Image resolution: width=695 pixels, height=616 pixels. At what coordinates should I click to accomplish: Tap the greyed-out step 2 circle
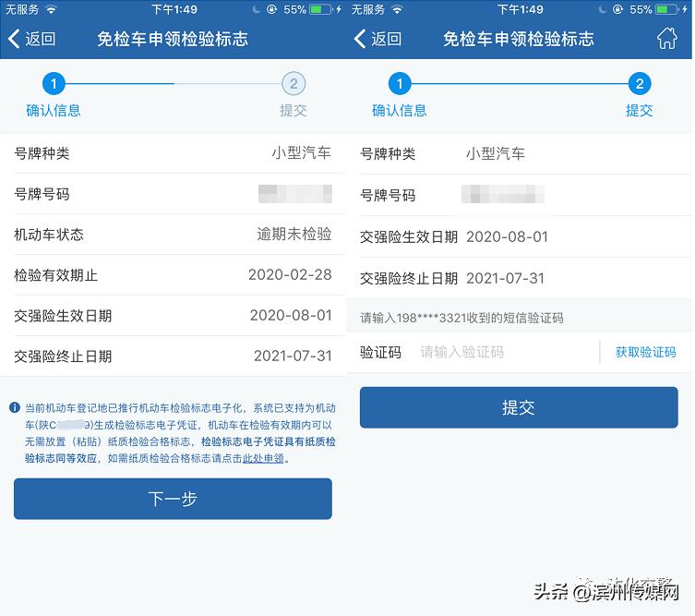(x=294, y=84)
